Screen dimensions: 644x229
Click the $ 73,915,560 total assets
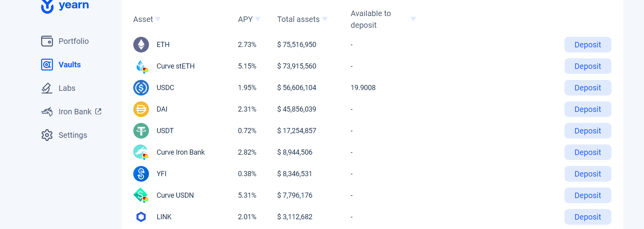[297, 66]
